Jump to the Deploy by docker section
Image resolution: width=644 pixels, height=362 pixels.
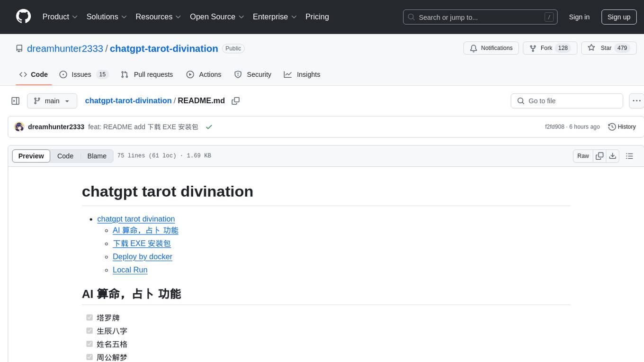(143, 257)
